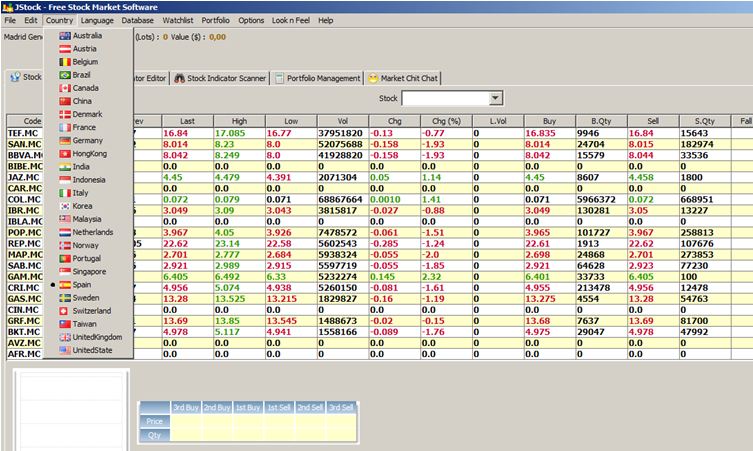The height and width of the screenshot is (451, 753).
Task: Select the TEF.MC stock row
Action: click(379, 133)
